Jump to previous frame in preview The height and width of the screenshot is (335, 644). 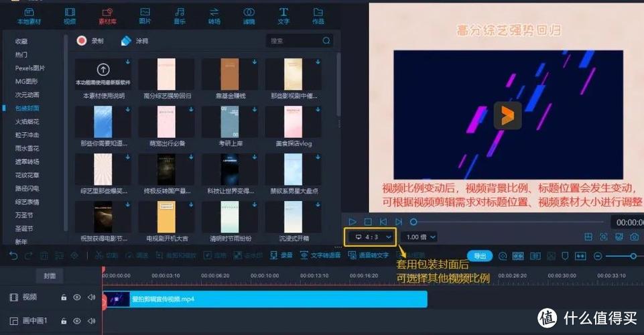point(383,222)
